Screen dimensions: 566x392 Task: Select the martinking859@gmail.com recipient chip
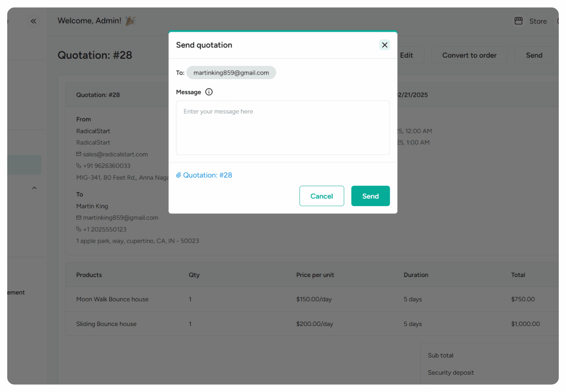pyautogui.click(x=231, y=72)
